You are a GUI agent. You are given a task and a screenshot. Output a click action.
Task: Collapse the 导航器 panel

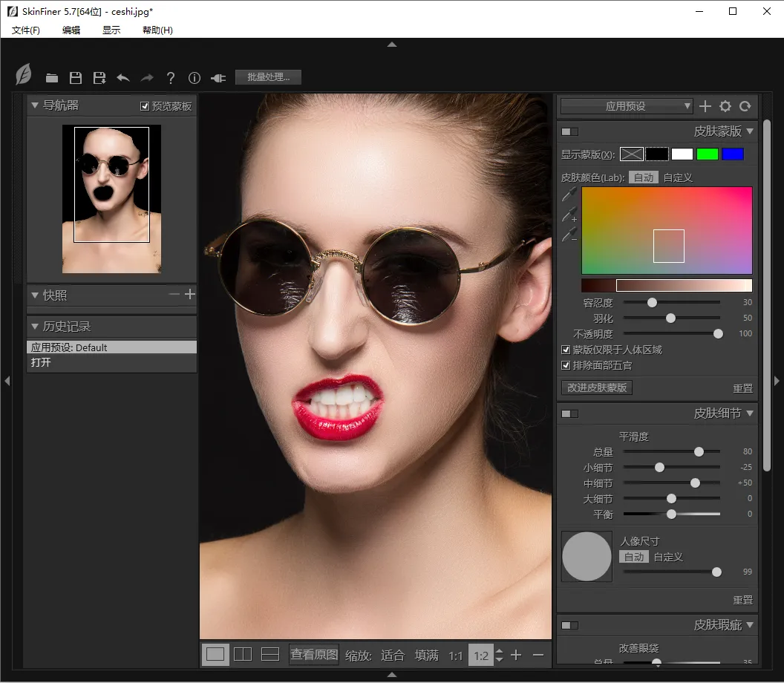pos(35,105)
